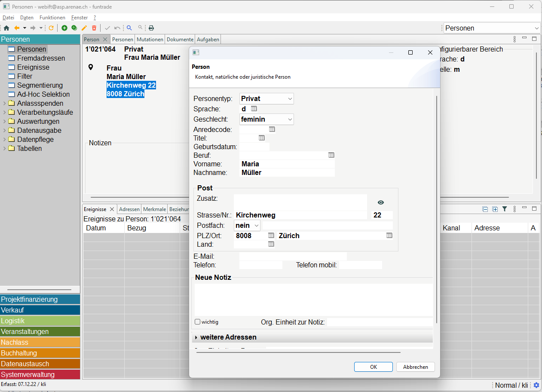Switch to the Mutationen tab

pyautogui.click(x=150, y=39)
